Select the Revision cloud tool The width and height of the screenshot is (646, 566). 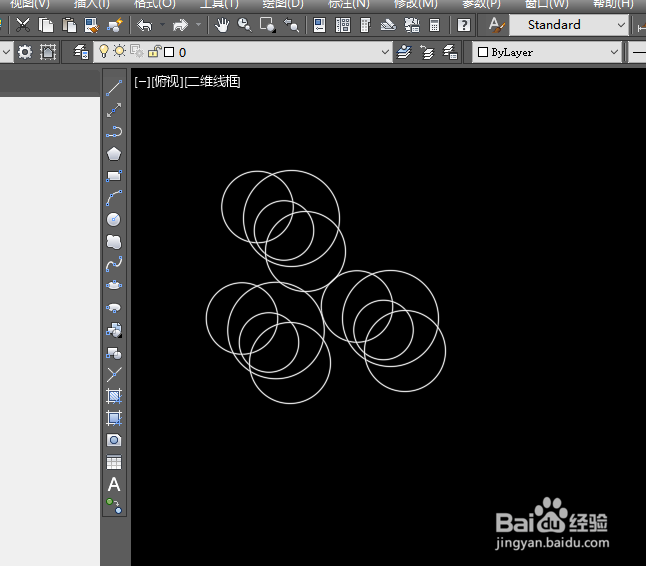pyautogui.click(x=114, y=242)
